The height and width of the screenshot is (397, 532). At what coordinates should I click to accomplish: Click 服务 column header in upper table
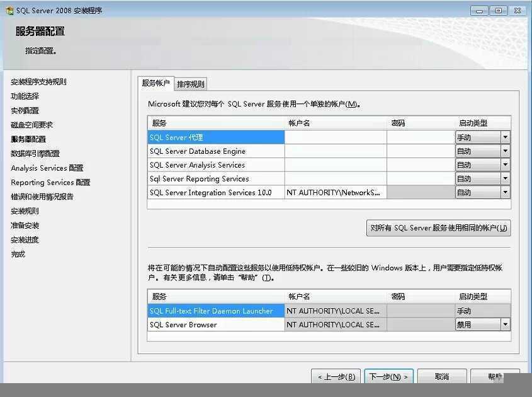tap(216, 123)
